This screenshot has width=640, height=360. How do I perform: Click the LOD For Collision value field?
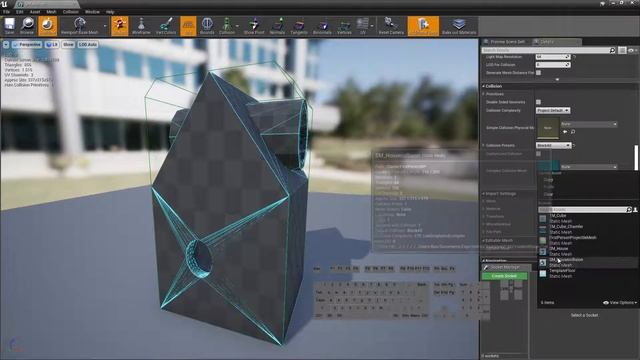(x=553, y=65)
